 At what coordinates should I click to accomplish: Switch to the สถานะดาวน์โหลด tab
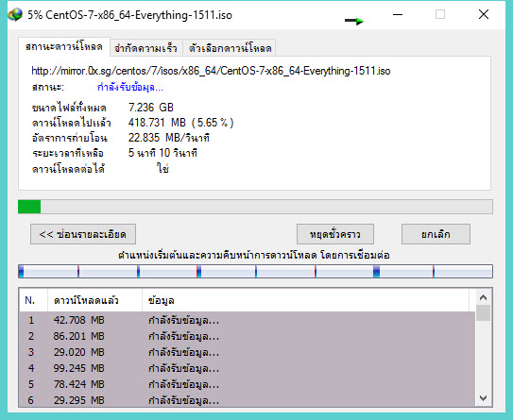(x=64, y=47)
